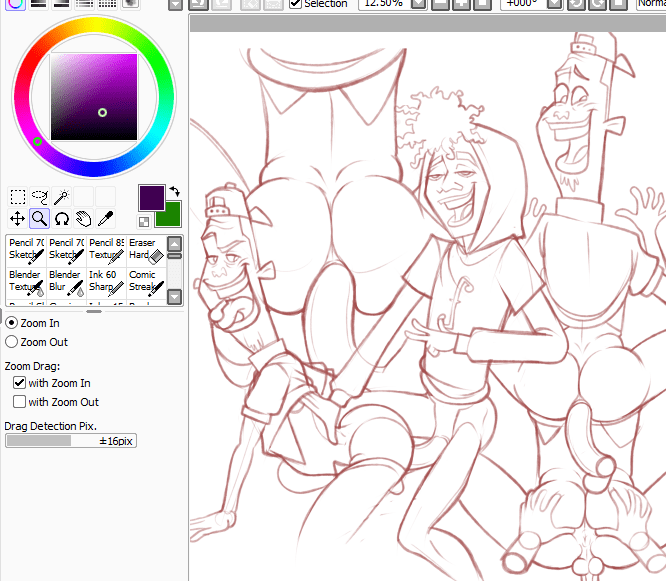Pick the Eyedropper color picker tool
Image resolution: width=666 pixels, height=581 pixels.
click(105, 219)
